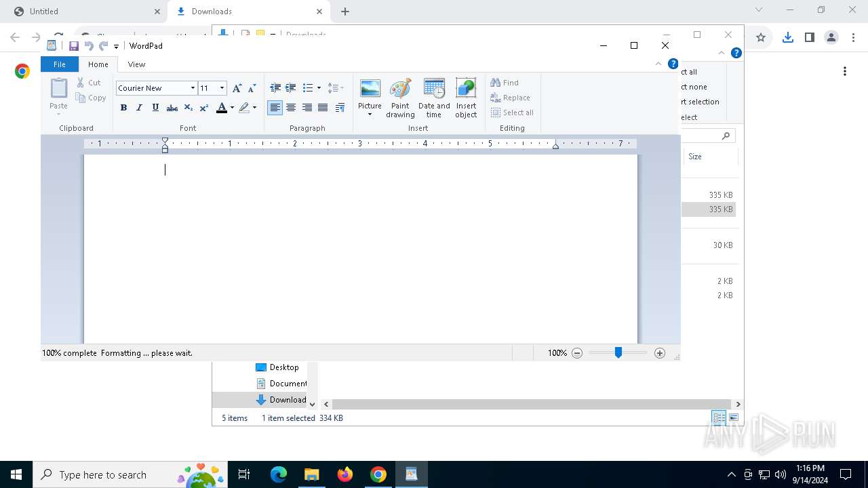Click the Grow font icon
This screenshot has height=488, width=868.
click(237, 88)
